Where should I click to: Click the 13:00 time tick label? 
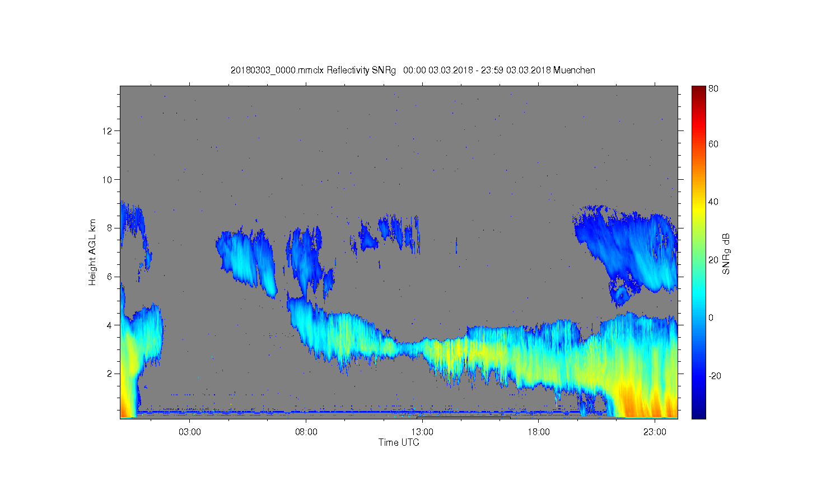(x=422, y=432)
